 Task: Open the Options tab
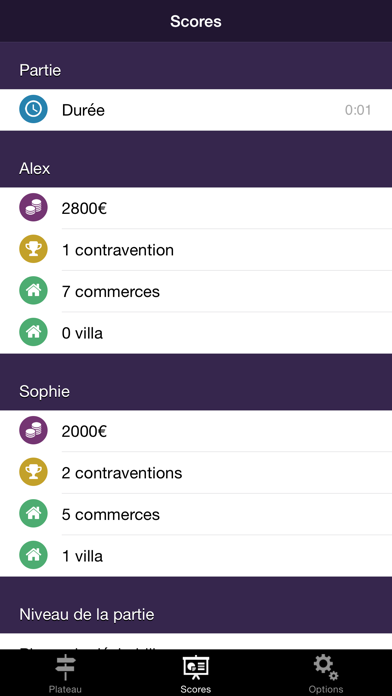326,673
